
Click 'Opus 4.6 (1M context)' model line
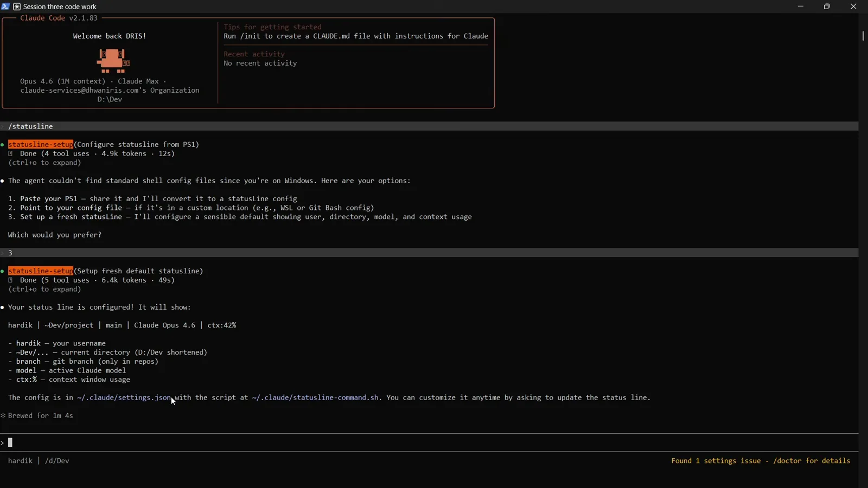(93, 81)
